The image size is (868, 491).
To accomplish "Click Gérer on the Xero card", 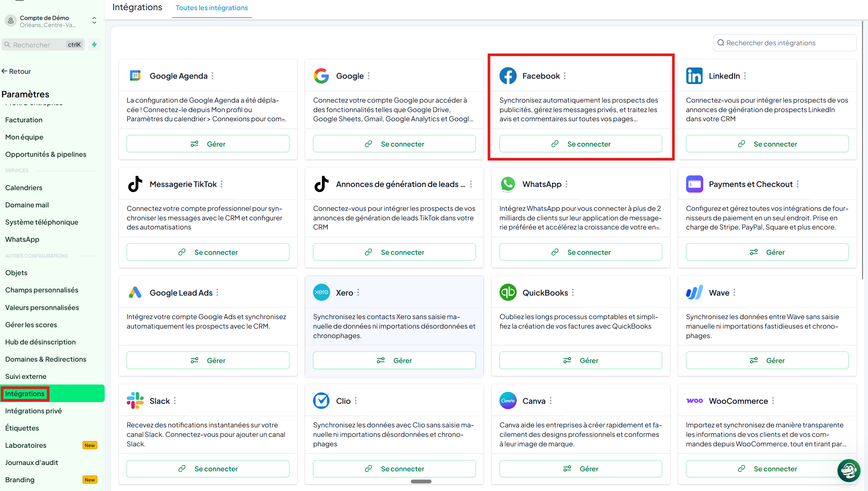I will [x=394, y=360].
